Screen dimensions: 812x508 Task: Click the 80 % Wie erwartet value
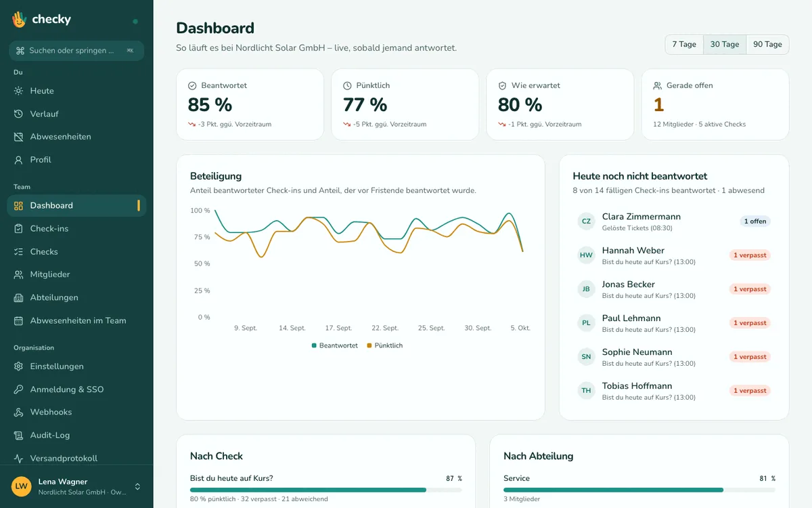[520, 105]
